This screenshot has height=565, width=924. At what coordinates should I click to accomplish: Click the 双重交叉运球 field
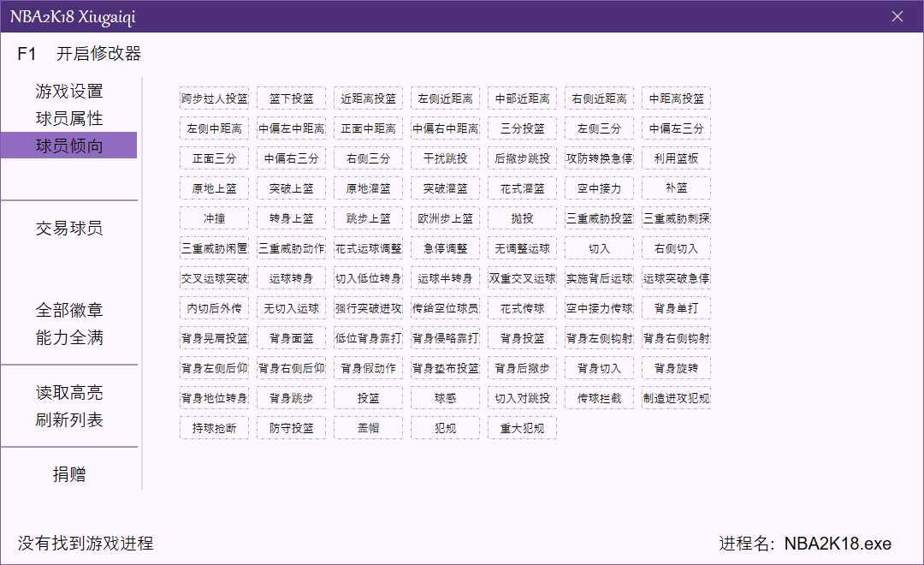point(523,278)
